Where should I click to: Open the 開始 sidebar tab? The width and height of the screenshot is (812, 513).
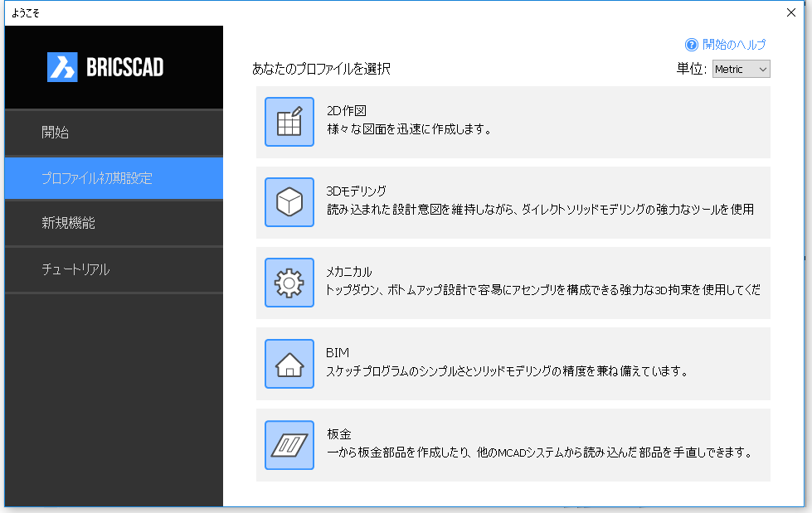click(114, 133)
